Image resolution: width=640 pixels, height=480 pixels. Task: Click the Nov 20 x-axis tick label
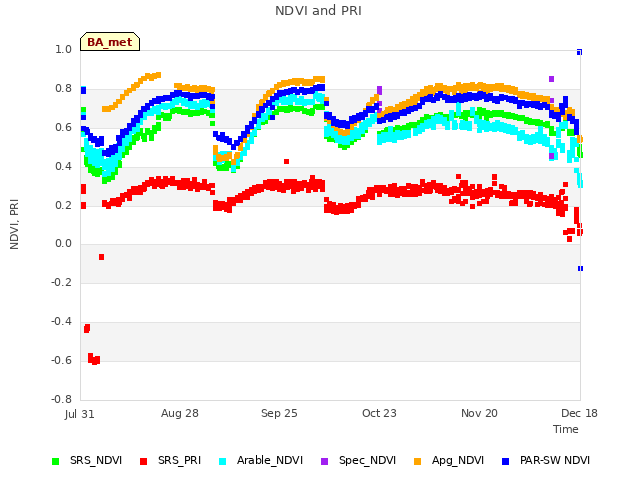tap(479, 413)
